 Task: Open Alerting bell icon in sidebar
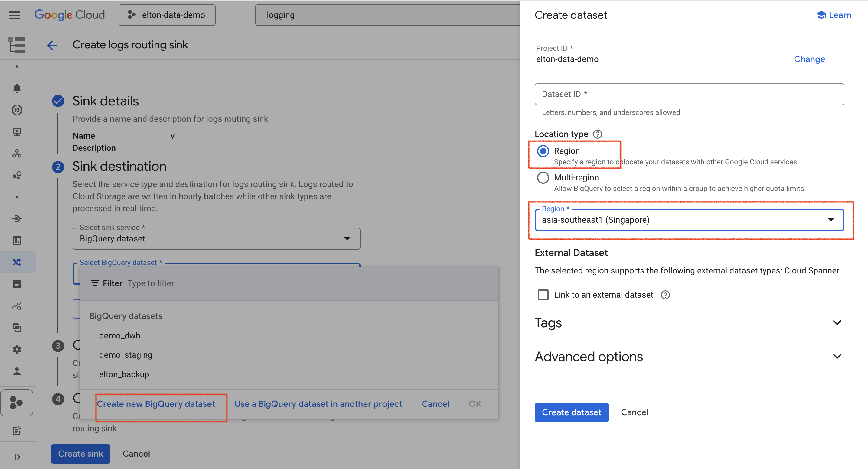(17, 88)
